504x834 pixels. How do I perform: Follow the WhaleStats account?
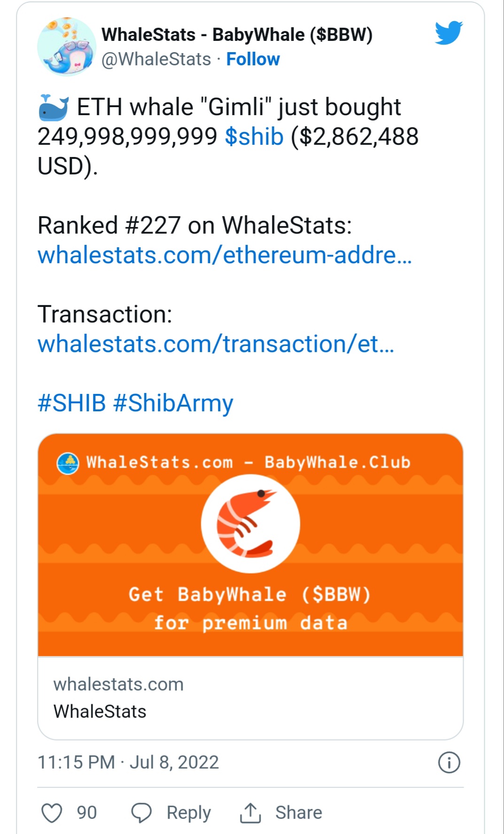253,59
